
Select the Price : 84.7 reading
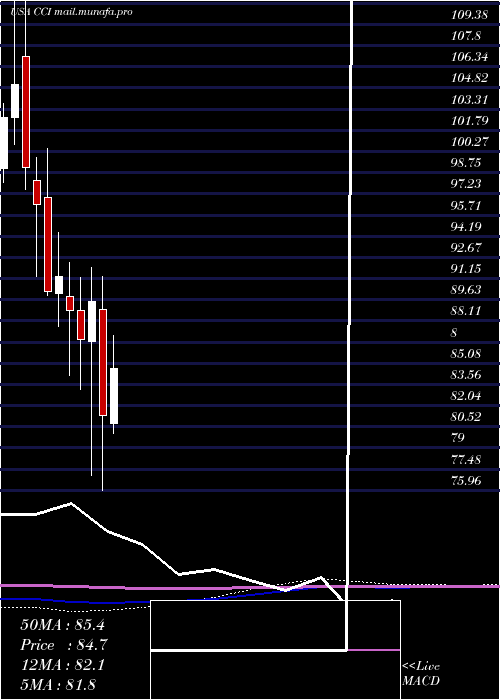(64, 645)
